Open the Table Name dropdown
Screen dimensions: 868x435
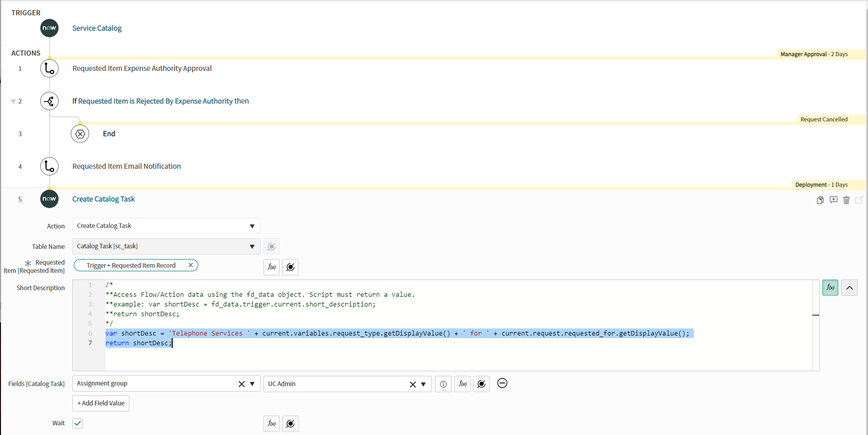166,246
